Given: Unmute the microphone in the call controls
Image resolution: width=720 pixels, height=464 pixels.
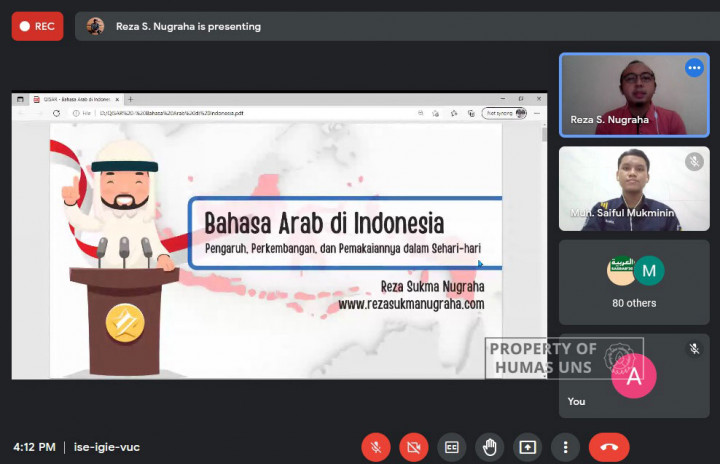Looking at the screenshot, I should point(376,447).
